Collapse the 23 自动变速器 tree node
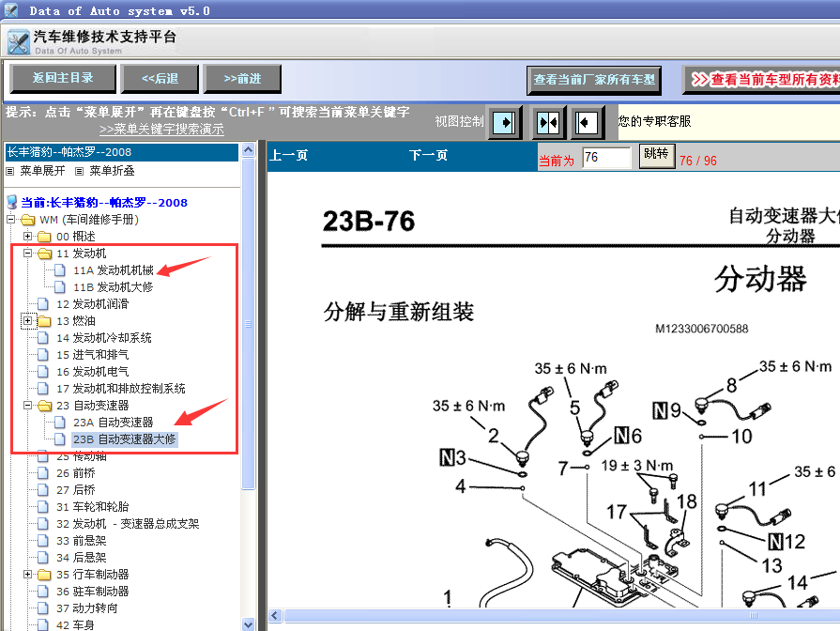The image size is (840, 631). coord(28,406)
